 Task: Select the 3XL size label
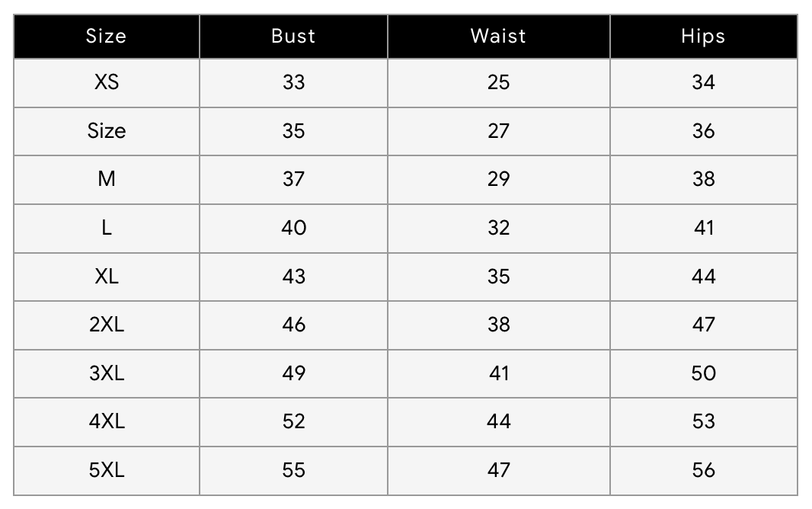[107, 373]
